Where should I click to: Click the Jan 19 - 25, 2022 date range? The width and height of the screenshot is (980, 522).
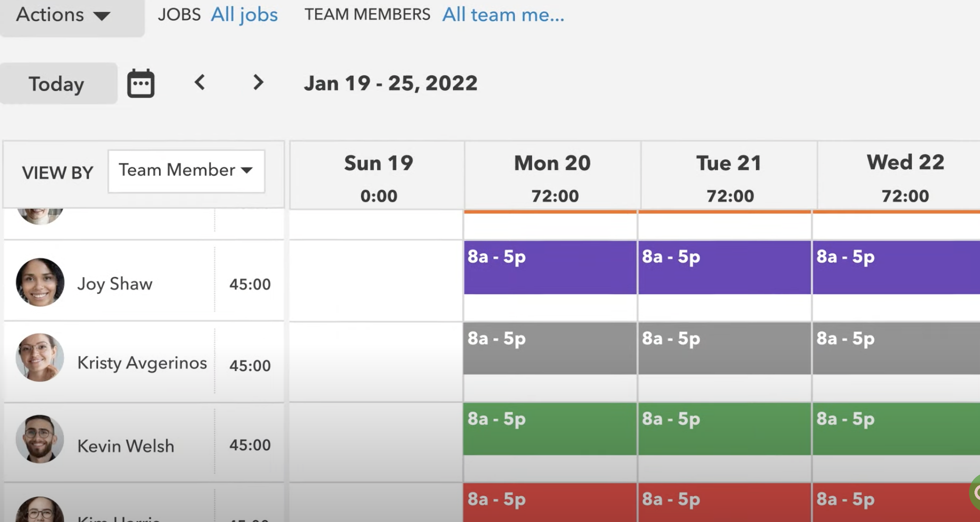[390, 83]
